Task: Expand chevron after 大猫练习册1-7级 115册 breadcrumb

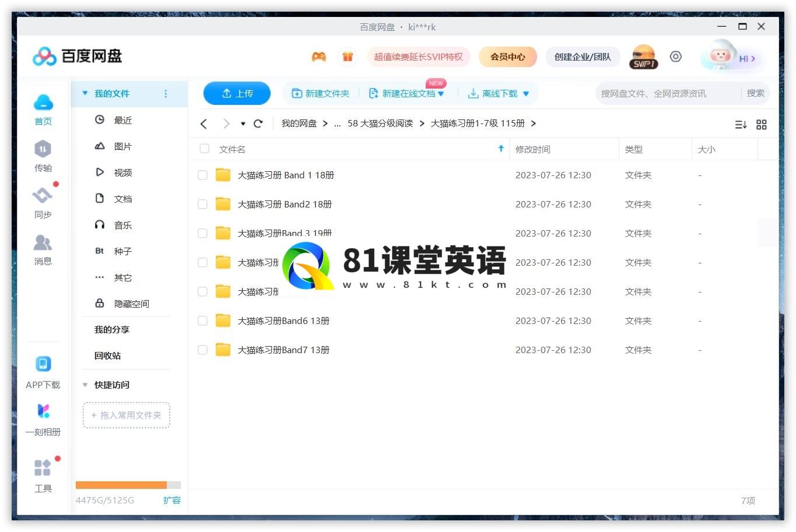Action: coord(533,124)
